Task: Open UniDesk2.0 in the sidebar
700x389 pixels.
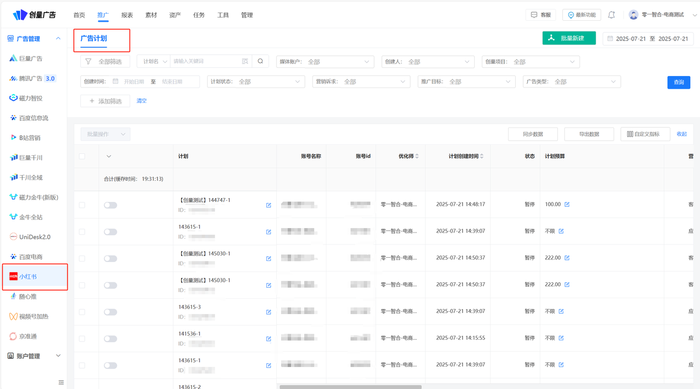Action: tap(30, 237)
